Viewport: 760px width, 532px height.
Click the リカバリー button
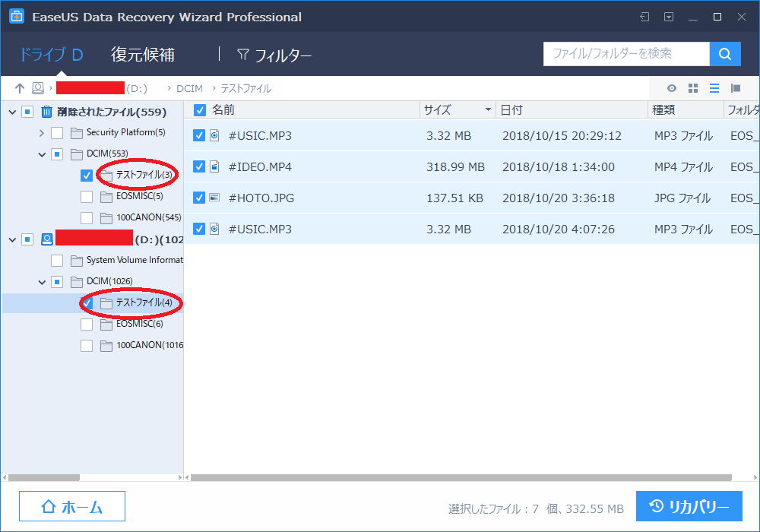click(x=689, y=506)
